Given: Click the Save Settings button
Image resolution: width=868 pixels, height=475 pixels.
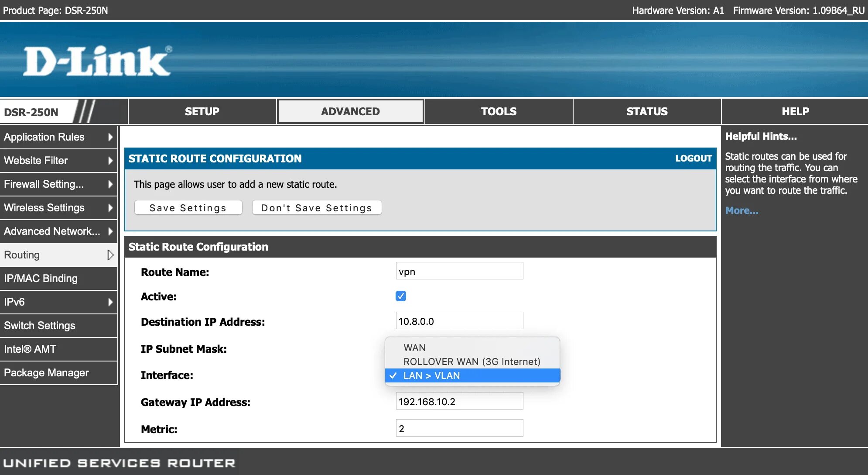Looking at the screenshot, I should pos(188,208).
